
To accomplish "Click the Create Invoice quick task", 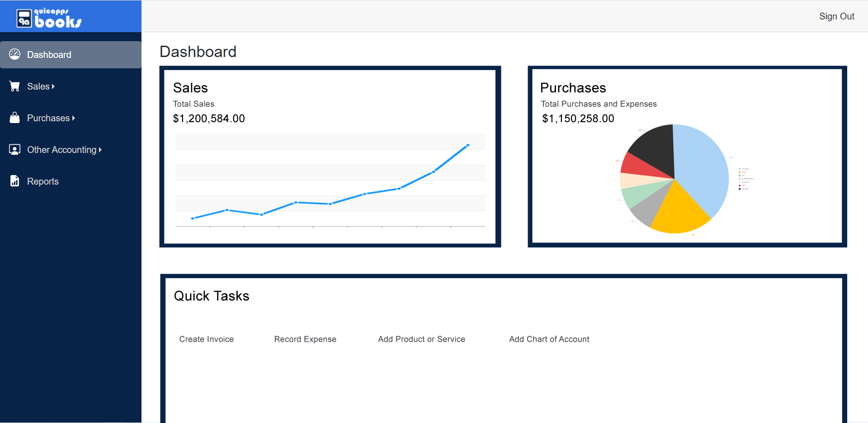I will (x=206, y=339).
